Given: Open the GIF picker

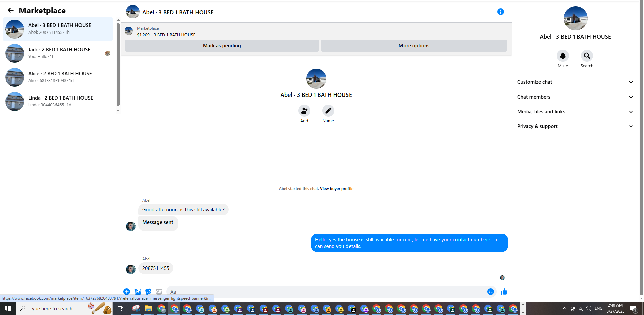Looking at the screenshot, I should point(159,292).
